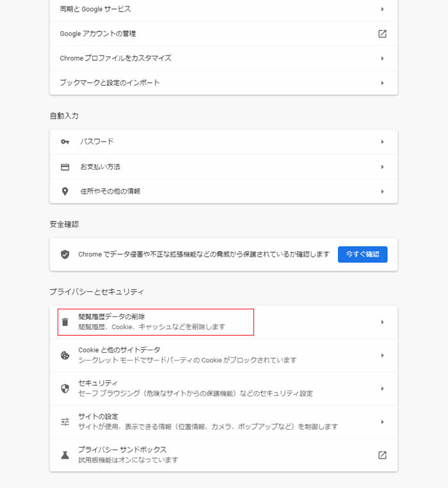The image size is (448, 488).
Task: Expand arrow on the サイトの設定 row
Action: click(x=382, y=421)
